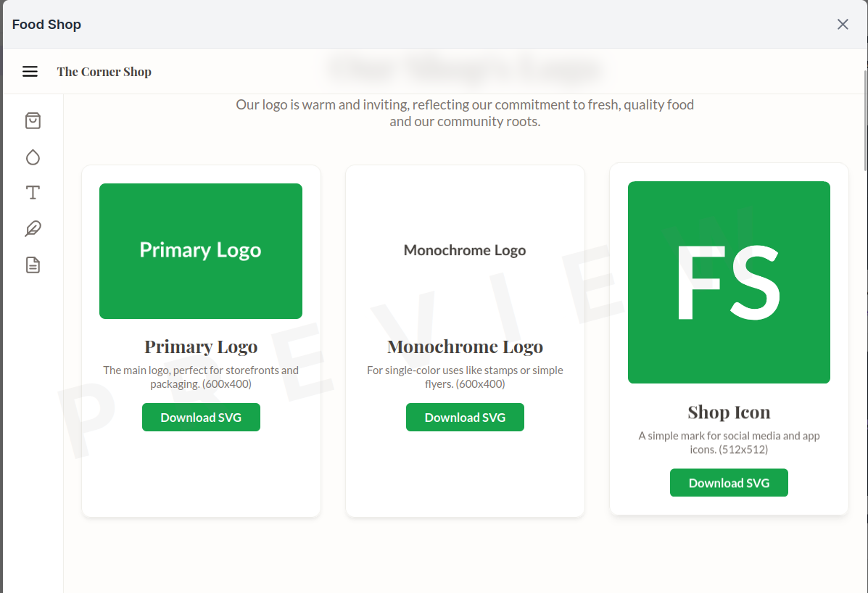Download the Monochrome Logo SVG
Screen dimensions: 868x593
point(465,418)
